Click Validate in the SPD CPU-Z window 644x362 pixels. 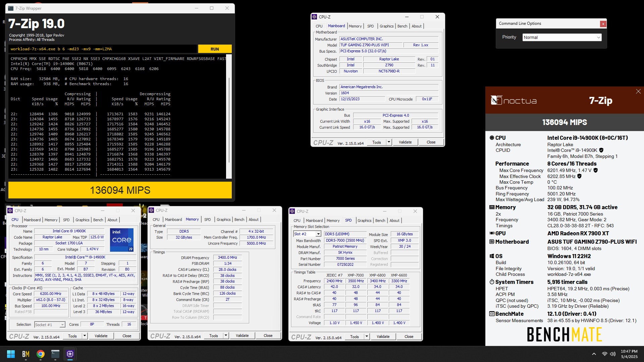coord(383,337)
